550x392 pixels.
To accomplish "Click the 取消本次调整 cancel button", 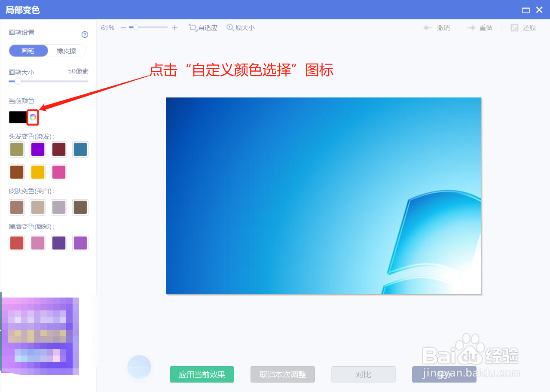I will click(283, 374).
